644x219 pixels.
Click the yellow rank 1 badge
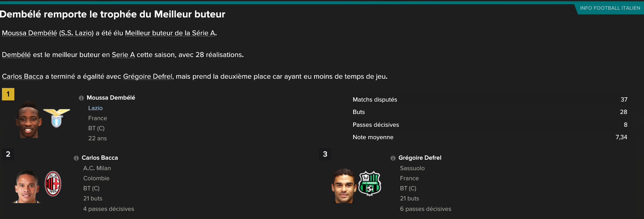[8, 94]
